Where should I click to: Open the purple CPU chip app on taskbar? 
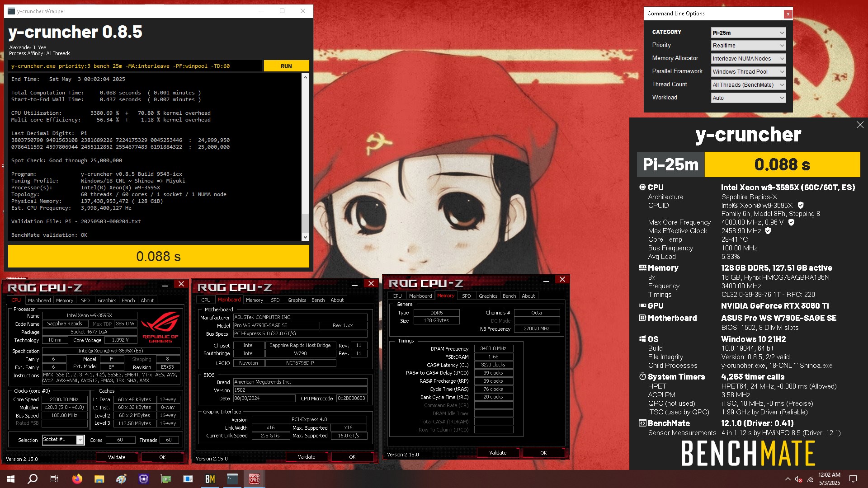144,479
